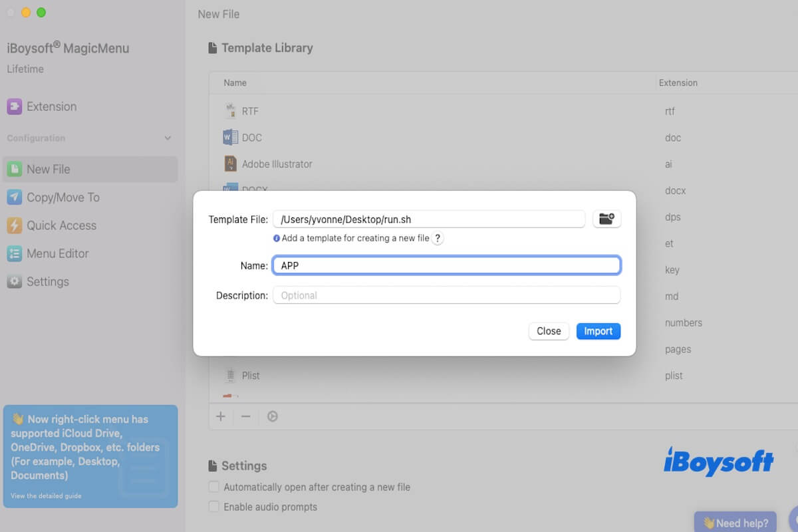Click the RTF template icon

[x=231, y=111]
